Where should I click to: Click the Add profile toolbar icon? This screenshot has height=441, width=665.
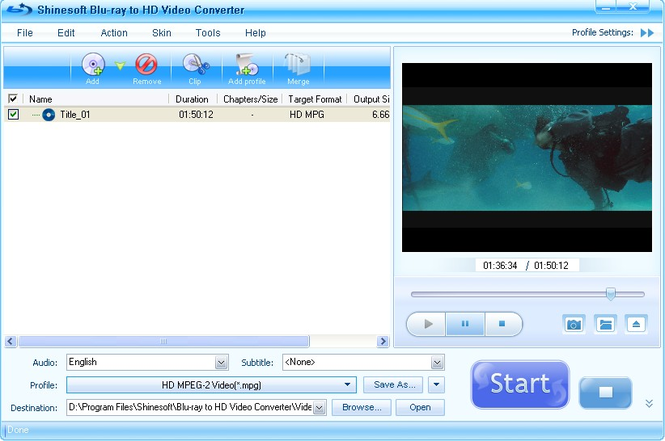pyautogui.click(x=247, y=65)
